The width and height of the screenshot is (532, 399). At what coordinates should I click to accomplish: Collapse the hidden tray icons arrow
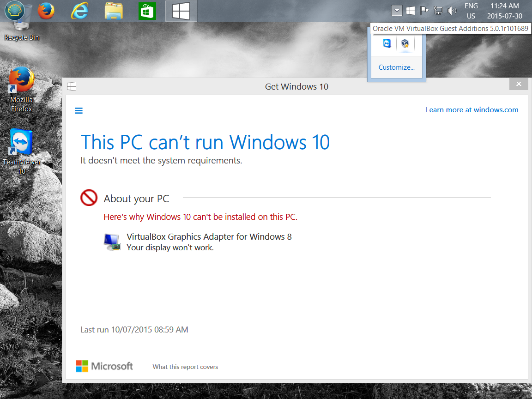(x=397, y=11)
